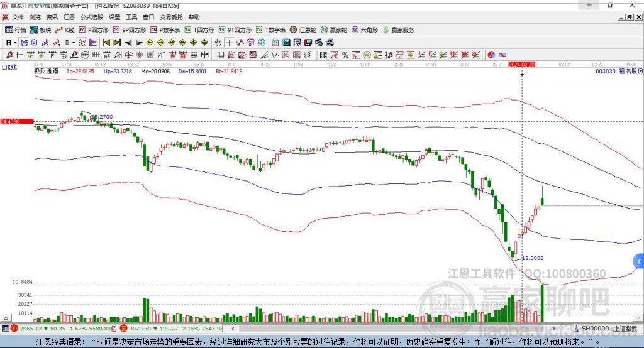
Task: Expand the candlestick style dropdown arrow
Action: coord(74,43)
